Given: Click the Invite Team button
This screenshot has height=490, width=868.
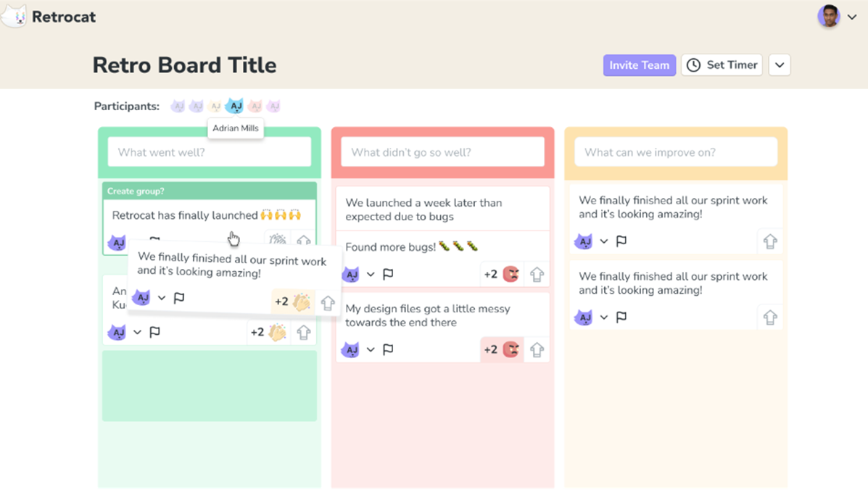Looking at the screenshot, I should click(639, 65).
